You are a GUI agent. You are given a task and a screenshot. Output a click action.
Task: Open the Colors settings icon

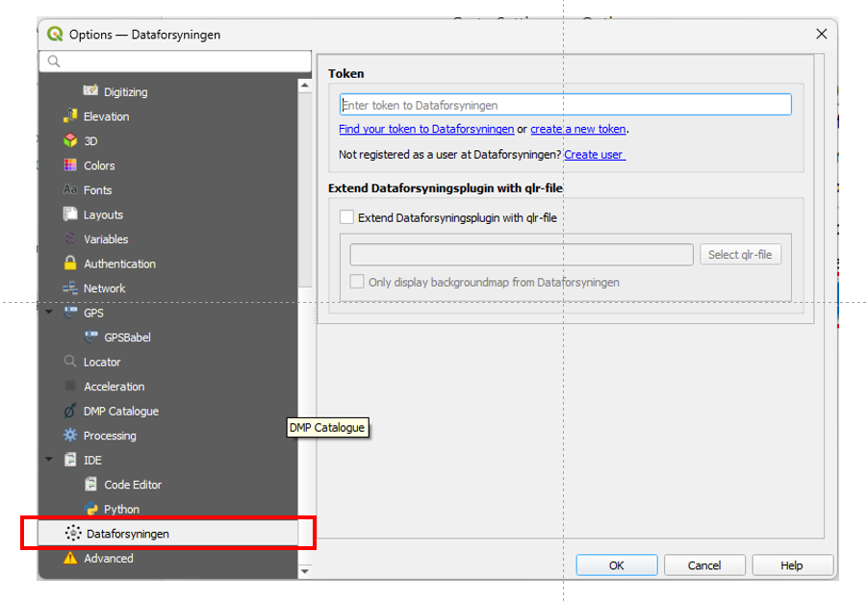tap(70, 165)
